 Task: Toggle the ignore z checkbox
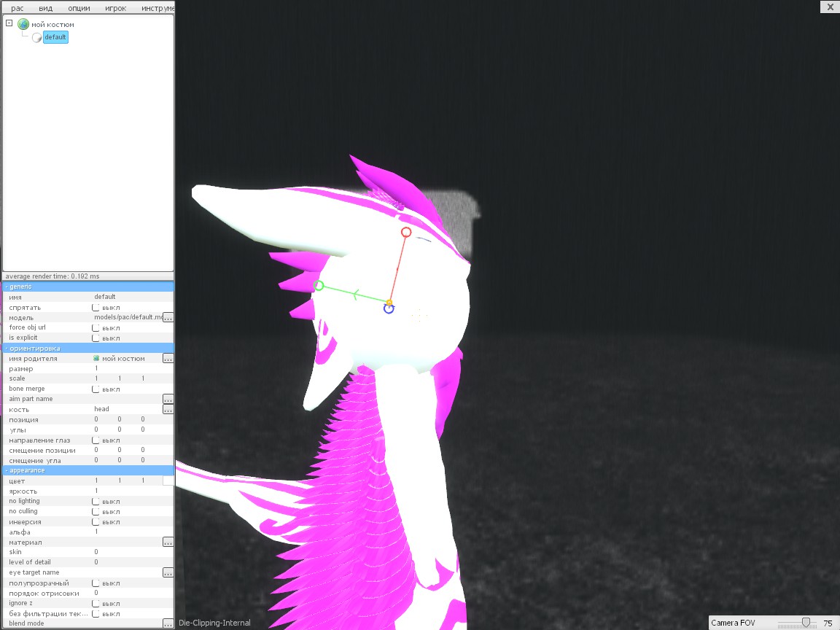tap(96, 603)
